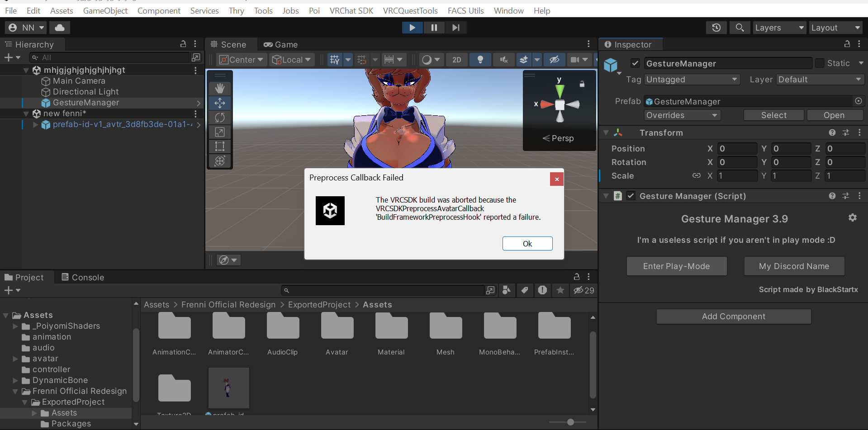
Task: Select the Scale tool
Action: point(220,132)
